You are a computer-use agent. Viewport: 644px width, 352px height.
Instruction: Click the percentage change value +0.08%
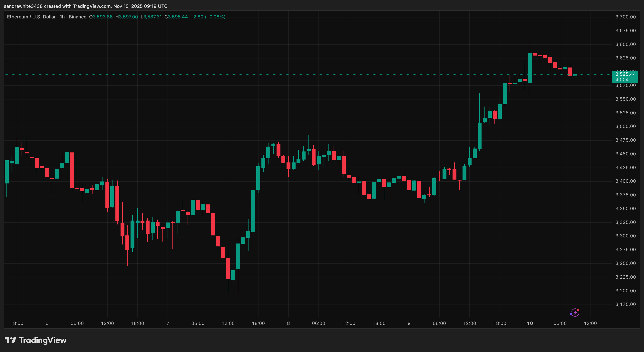[215, 17]
